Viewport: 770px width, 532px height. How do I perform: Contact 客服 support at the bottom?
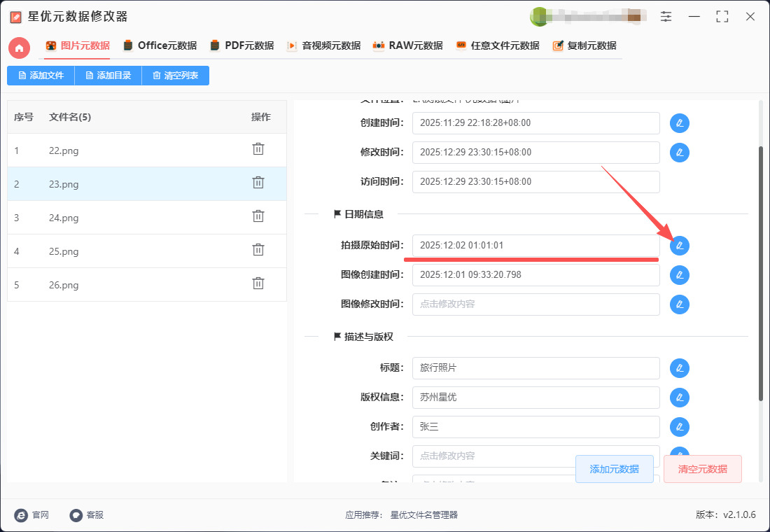tap(86, 514)
